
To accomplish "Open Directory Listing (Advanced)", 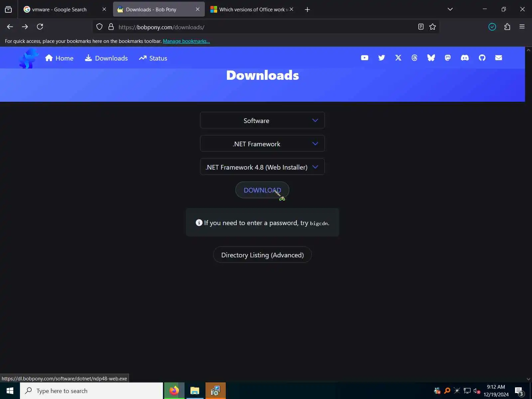I will (x=262, y=255).
